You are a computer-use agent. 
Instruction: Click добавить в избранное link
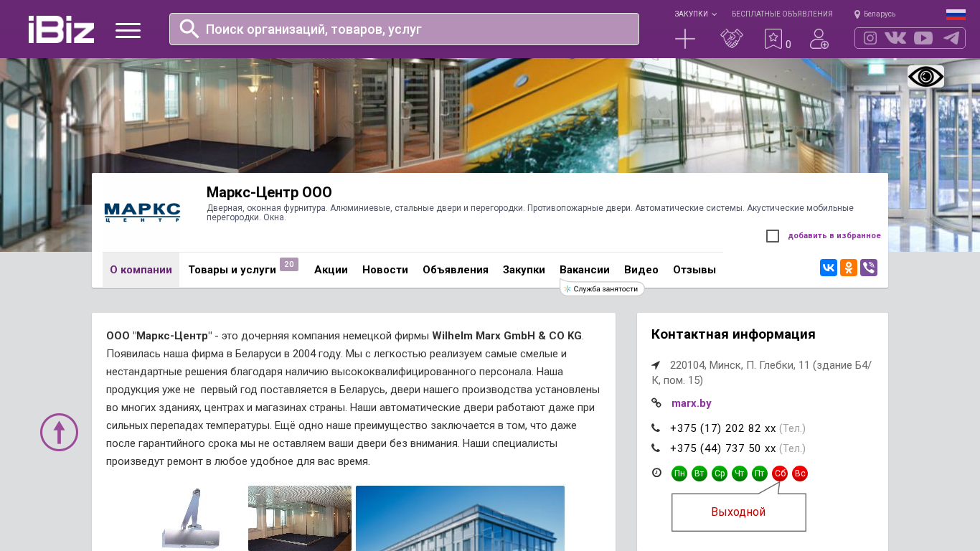tap(834, 236)
